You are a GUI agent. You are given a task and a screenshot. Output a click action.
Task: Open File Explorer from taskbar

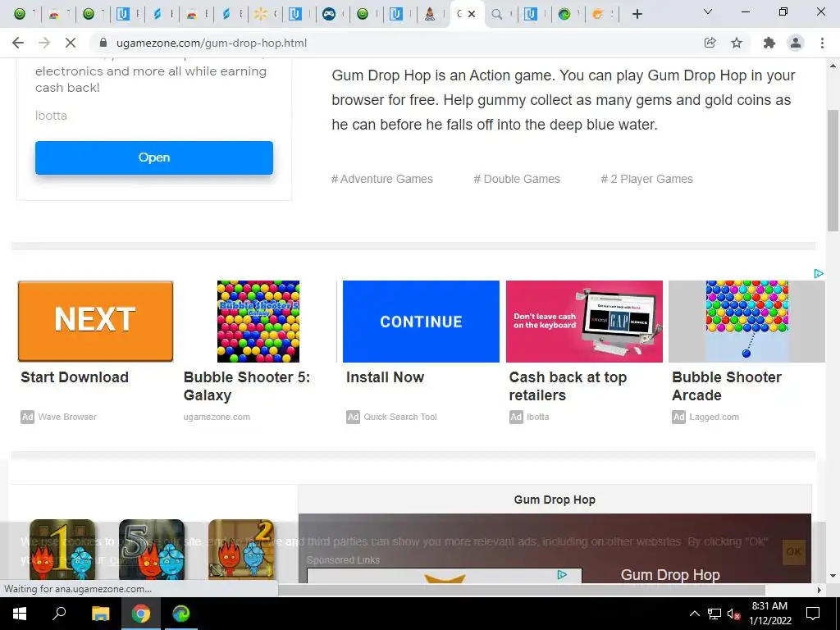100,614
